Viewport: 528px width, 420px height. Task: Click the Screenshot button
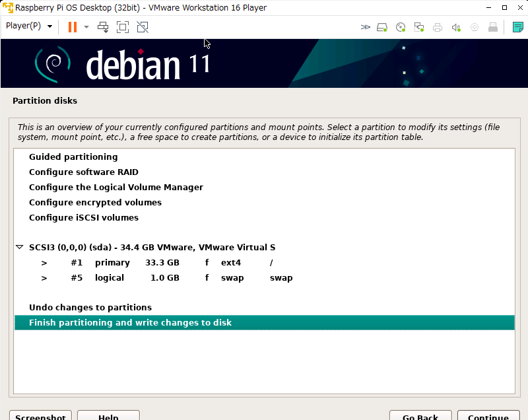coord(40,415)
